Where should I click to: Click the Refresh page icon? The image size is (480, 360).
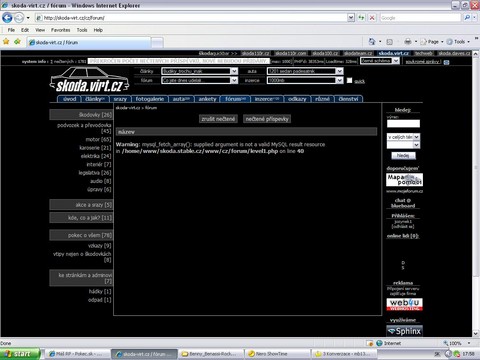361,17
